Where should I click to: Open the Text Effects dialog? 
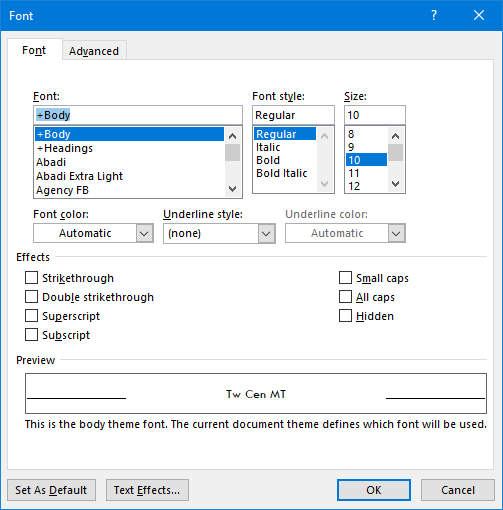(x=147, y=490)
